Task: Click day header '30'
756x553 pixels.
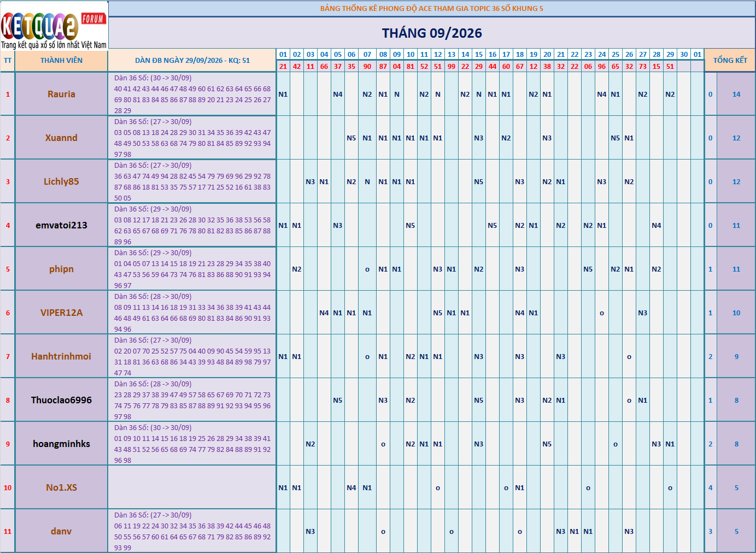Action: 684,55
